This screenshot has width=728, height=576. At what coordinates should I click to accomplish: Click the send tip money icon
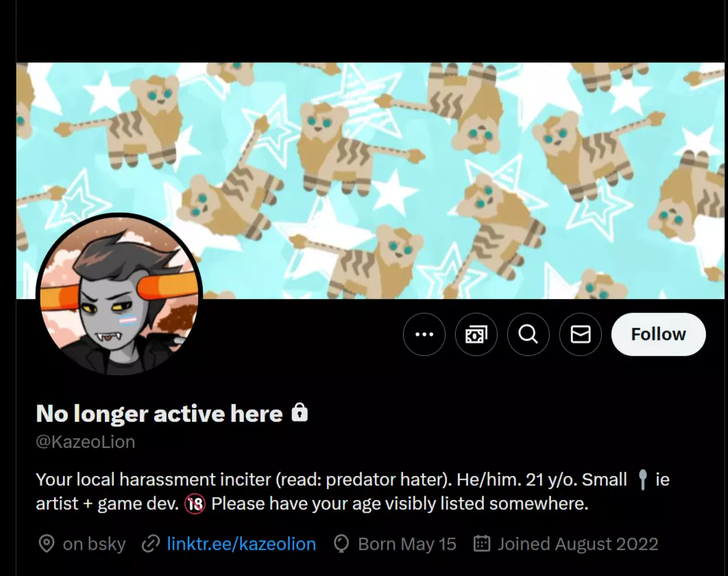point(476,335)
